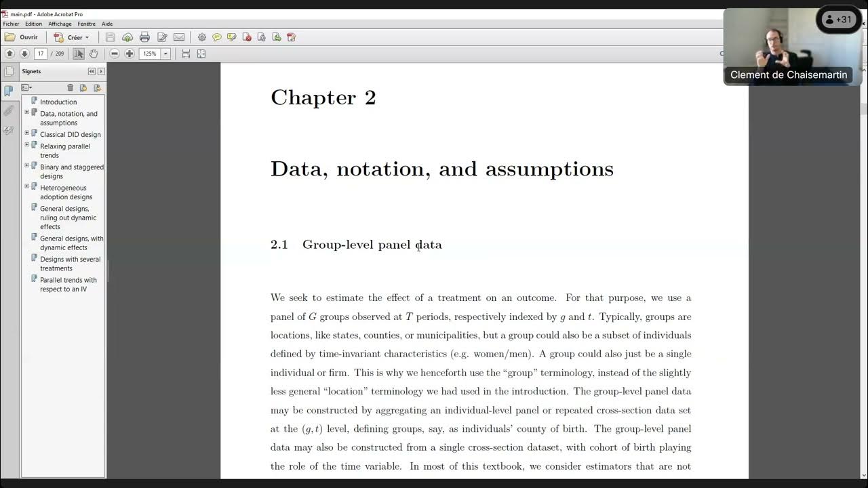The image size is (868, 488).
Task: Click the cloud upload icon
Action: 127,37
